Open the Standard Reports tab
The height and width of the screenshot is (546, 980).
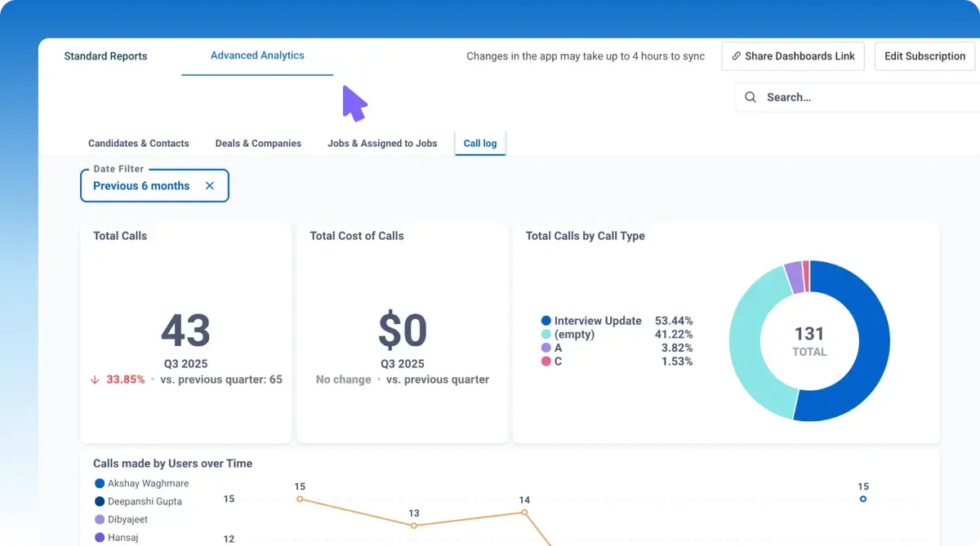[105, 56]
